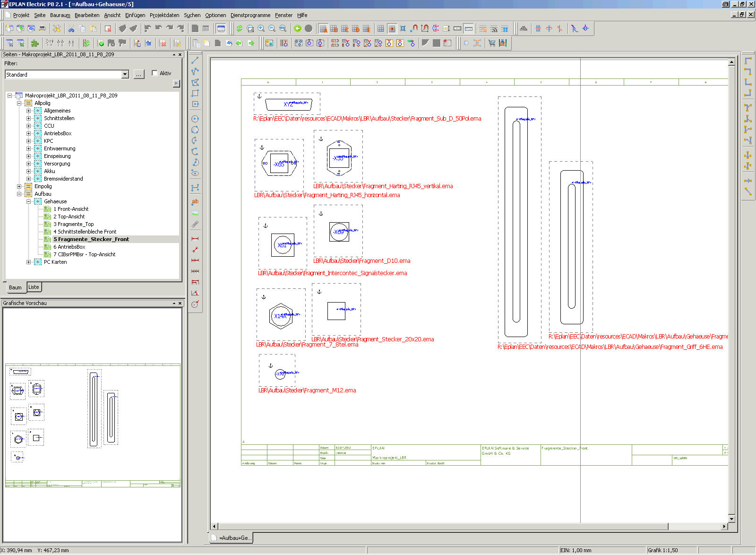Select the Text insertion tool
The image size is (756, 555).
tap(195, 202)
